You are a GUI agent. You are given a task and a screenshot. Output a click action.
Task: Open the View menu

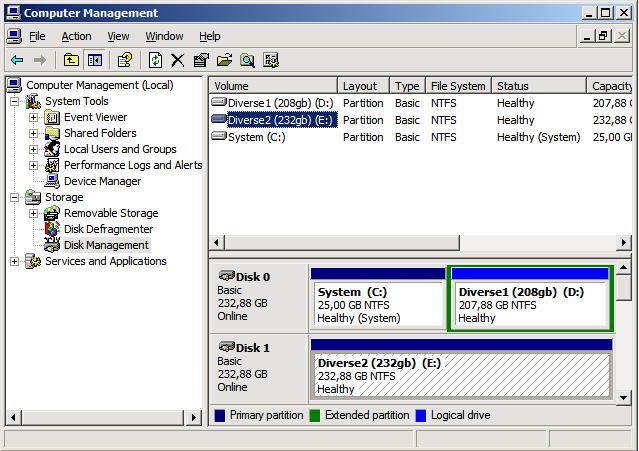(118, 36)
